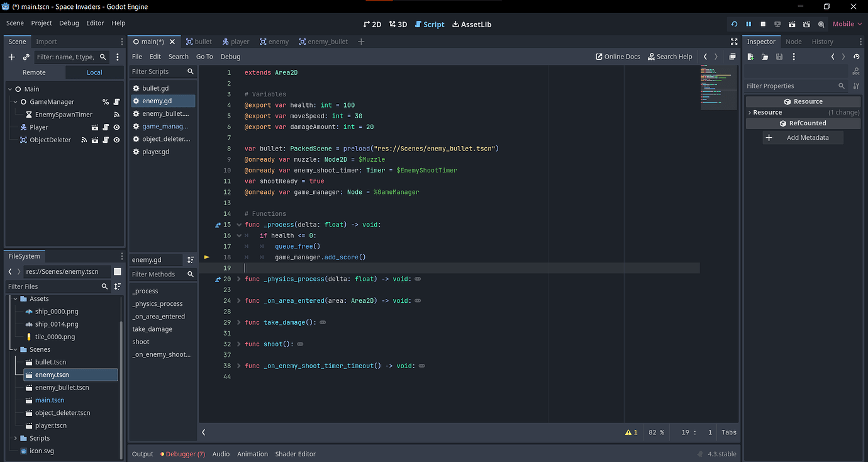The width and height of the screenshot is (868, 462).
Task: Toggle FileSystem split mode
Action: (118, 271)
